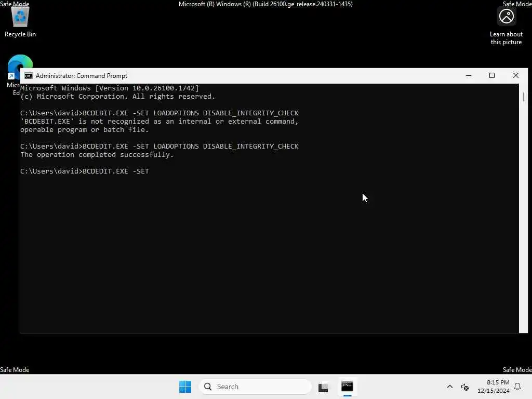Viewport: 532px width, 399px height.
Task: Click the 'BCDEBIT.EXE' is not recognized error line
Action: pyautogui.click(x=159, y=122)
